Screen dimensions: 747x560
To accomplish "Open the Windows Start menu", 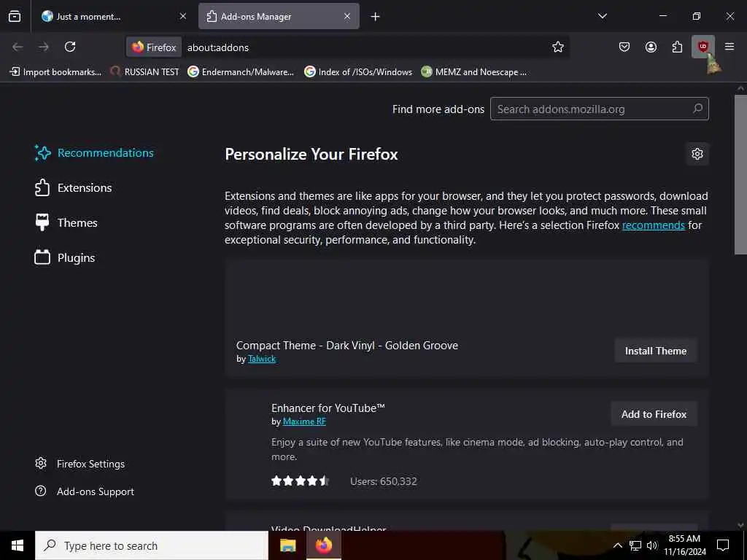I will (18, 545).
